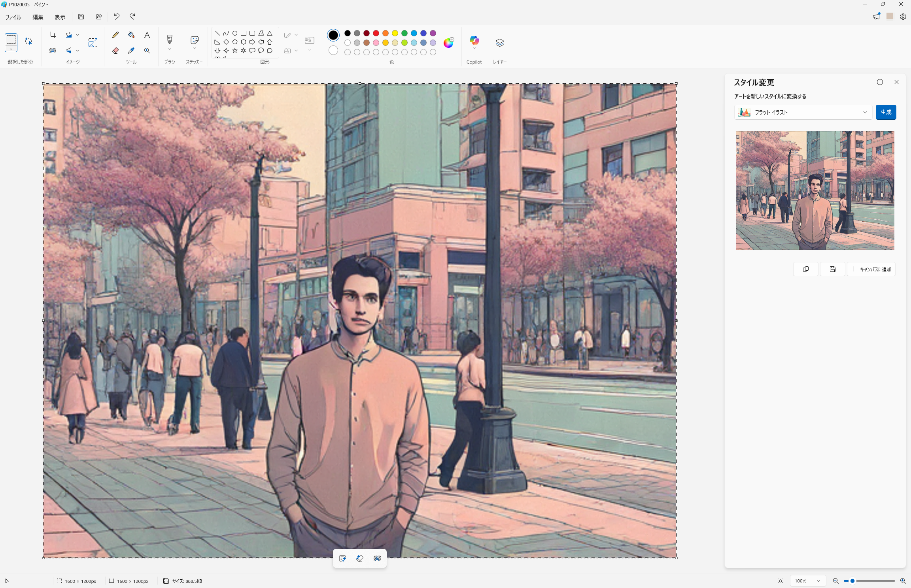This screenshot has height=588, width=911.
Task: Select the red color swatch
Action: (x=376, y=33)
